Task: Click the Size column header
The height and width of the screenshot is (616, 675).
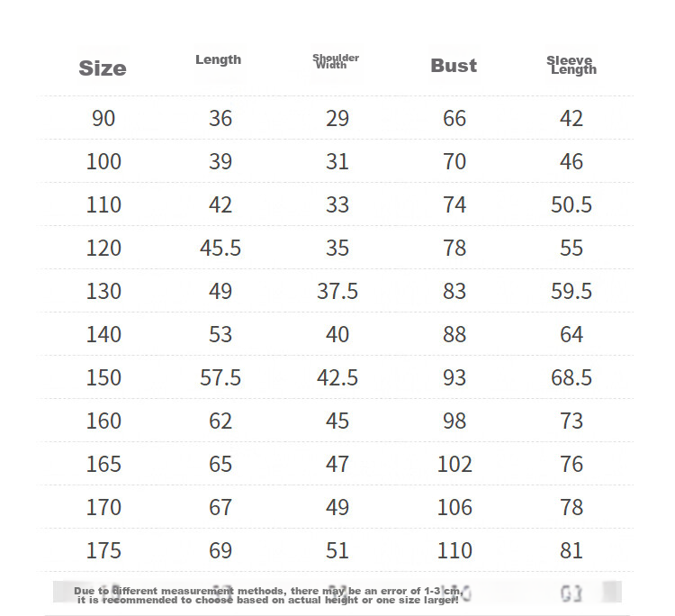Action: pos(103,68)
